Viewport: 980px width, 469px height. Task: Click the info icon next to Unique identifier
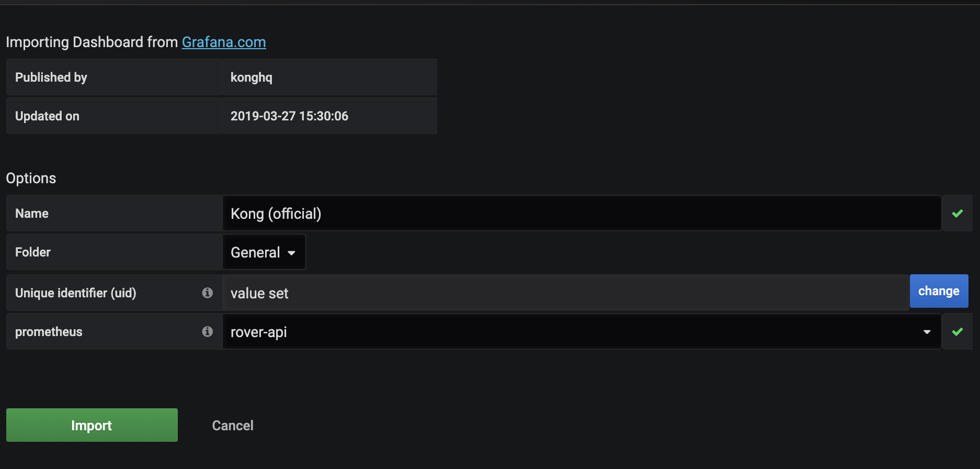click(208, 293)
